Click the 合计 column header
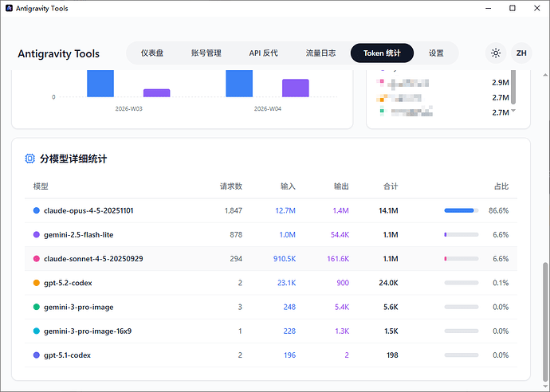550x392 pixels. 391,186
